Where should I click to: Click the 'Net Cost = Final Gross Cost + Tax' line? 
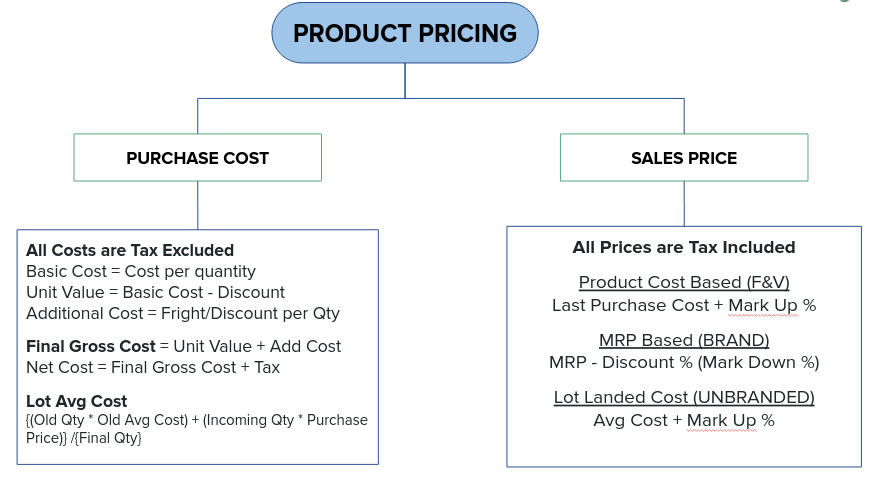[153, 367]
